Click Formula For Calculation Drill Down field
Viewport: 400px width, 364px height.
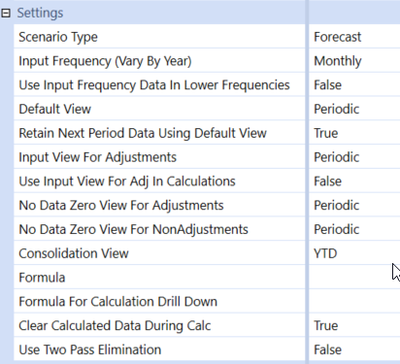coord(355,301)
